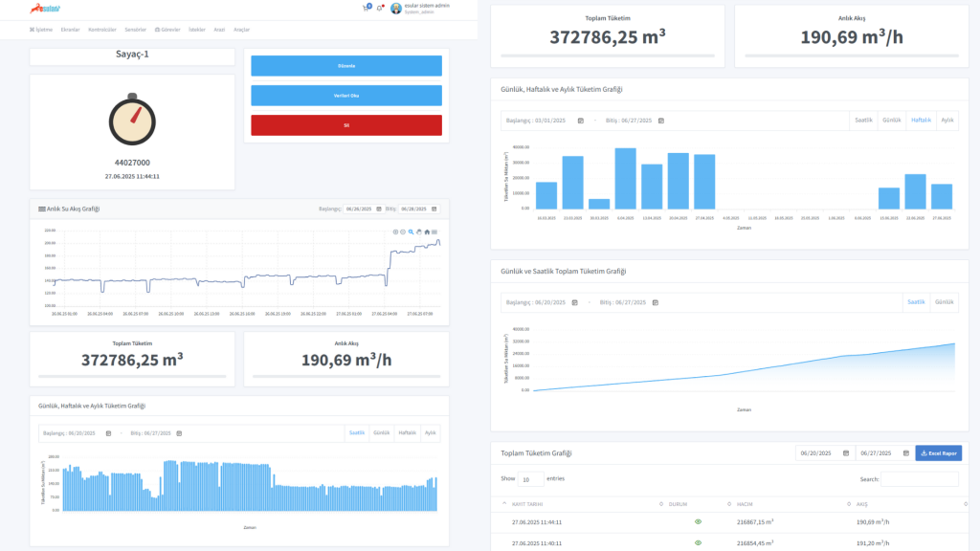
Task: Select the zoom-in icon on Anlık Su Akış chart
Action: coord(395,231)
